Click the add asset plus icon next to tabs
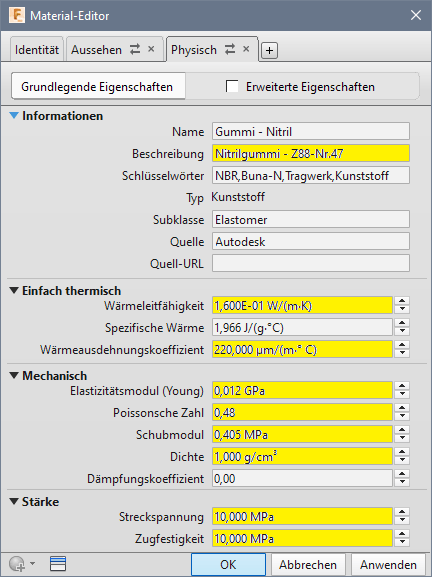The height and width of the screenshot is (578, 432). point(269,50)
